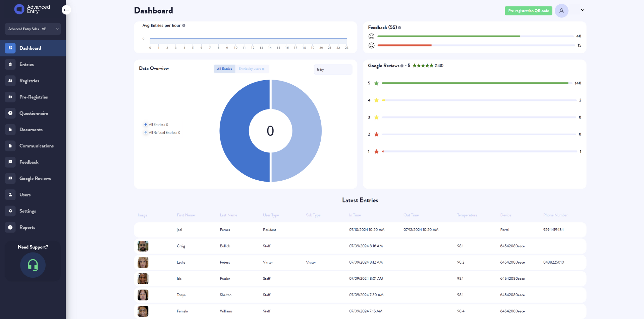Viewport: 644px width, 319px height.
Task: Click the green positive feedback progress bar
Action: tap(449, 36)
